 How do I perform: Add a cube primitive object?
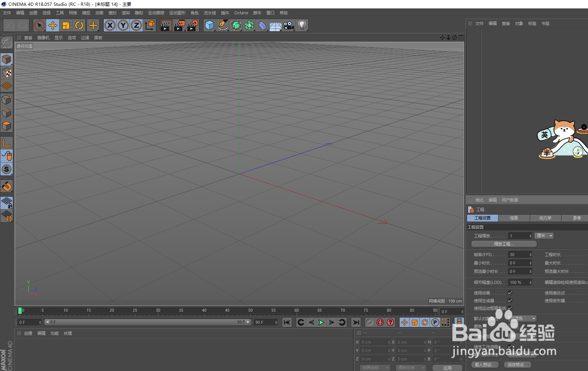(209, 26)
